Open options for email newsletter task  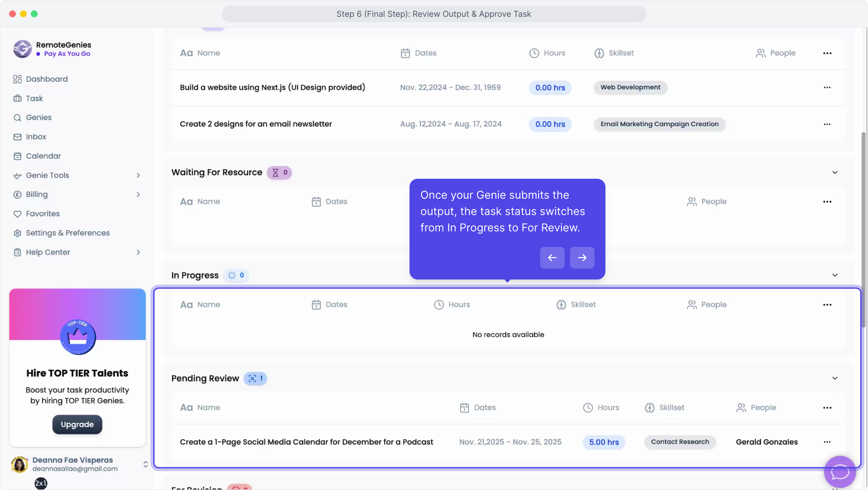pos(827,124)
